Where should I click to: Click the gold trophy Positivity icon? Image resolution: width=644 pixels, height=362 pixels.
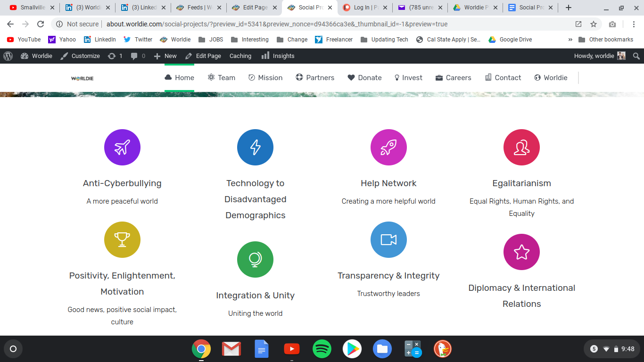coord(122,239)
